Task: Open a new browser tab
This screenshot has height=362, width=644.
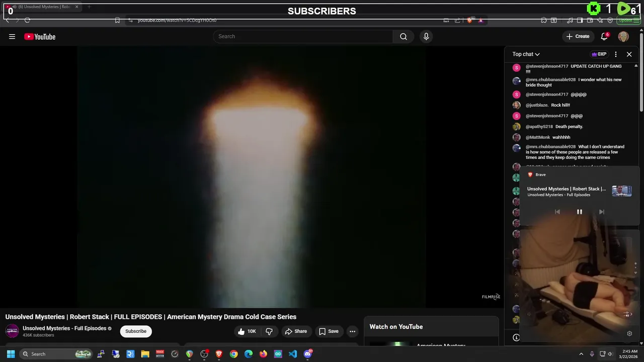Action: coord(89,7)
